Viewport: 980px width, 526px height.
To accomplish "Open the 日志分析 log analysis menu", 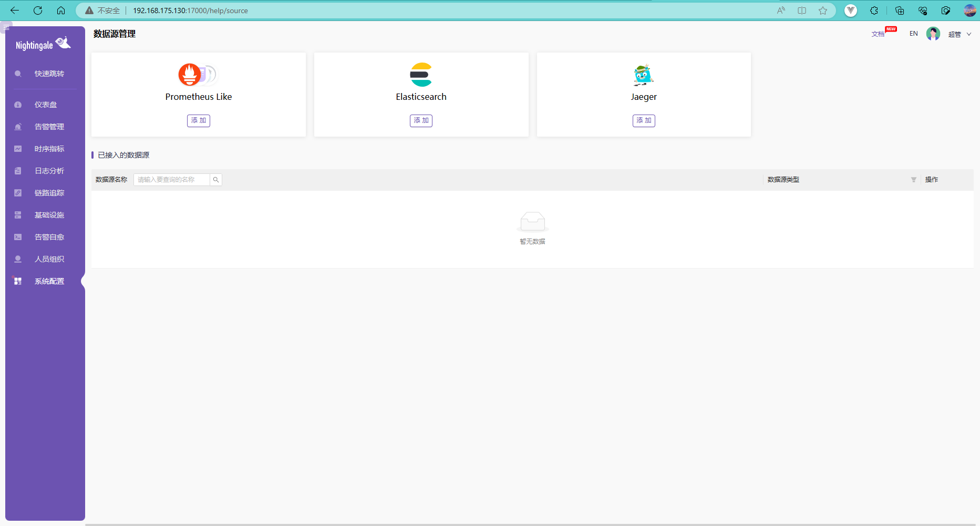I will point(45,171).
